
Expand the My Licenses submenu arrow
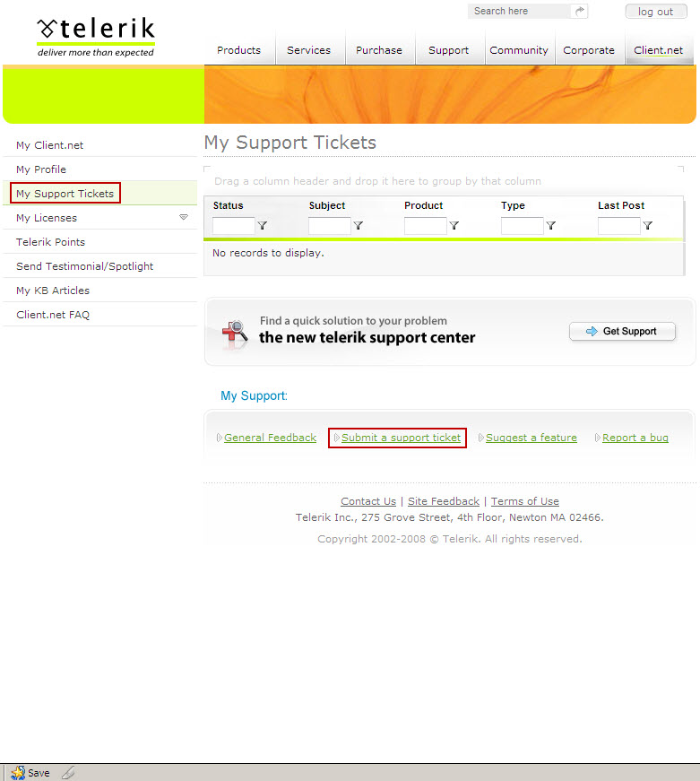pyautogui.click(x=184, y=217)
